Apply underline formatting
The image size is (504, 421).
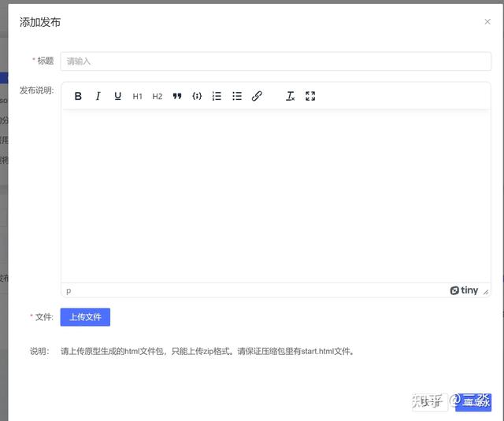coord(117,96)
